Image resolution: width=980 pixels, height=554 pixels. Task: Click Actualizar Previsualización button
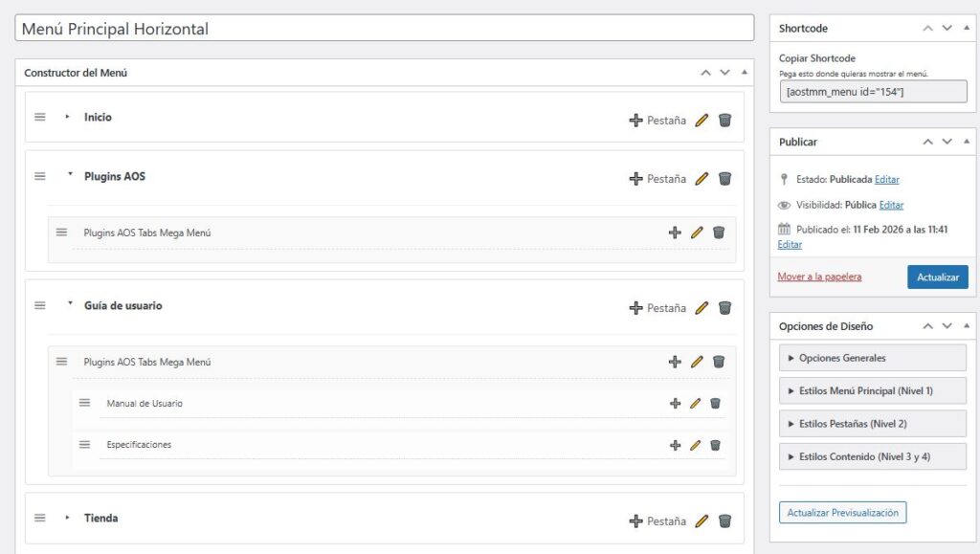click(842, 513)
